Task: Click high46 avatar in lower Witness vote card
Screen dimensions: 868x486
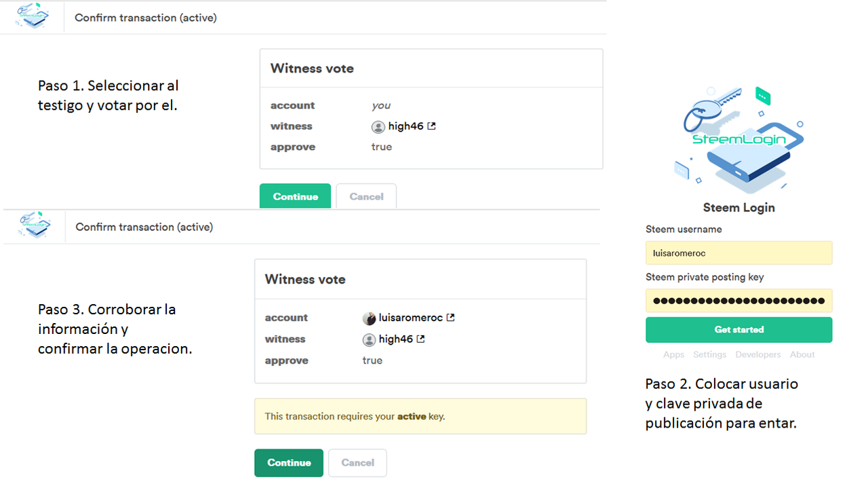Action: pyautogui.click(x=370, y=339)
